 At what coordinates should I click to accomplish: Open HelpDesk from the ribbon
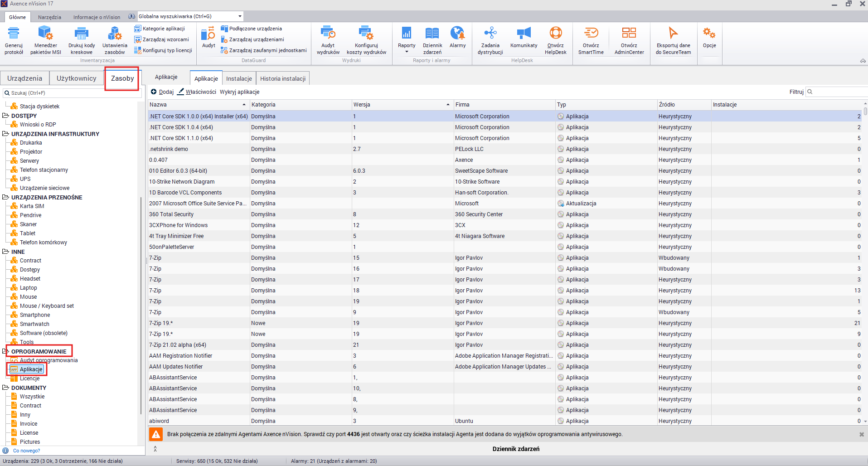click(x=555, y=34)
